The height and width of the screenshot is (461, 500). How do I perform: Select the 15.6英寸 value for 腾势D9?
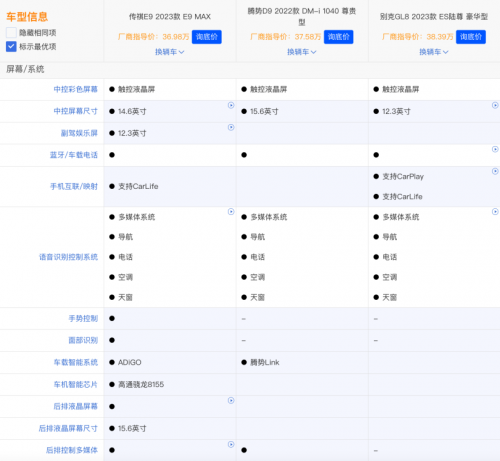click(x=264, y=111)
